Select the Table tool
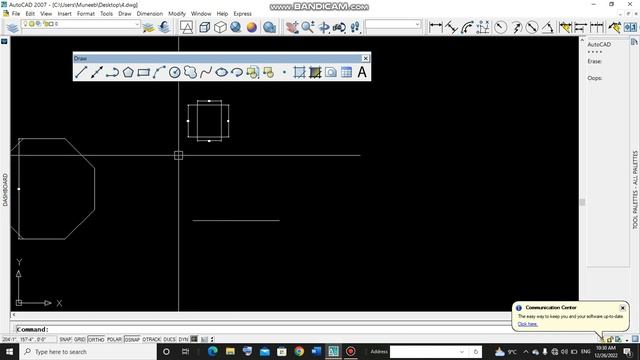This screenshot has width=640, height=360. 346,72
